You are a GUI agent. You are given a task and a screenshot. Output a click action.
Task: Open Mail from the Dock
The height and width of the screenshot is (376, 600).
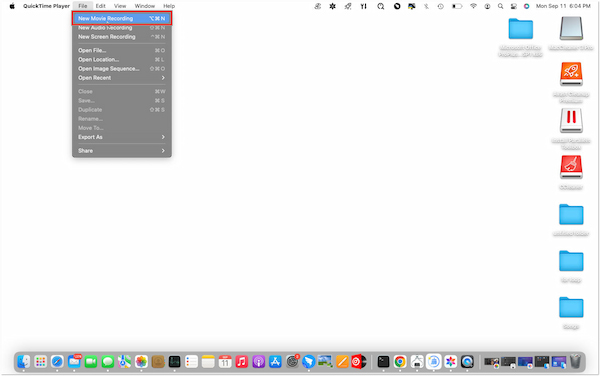point(74,361)
